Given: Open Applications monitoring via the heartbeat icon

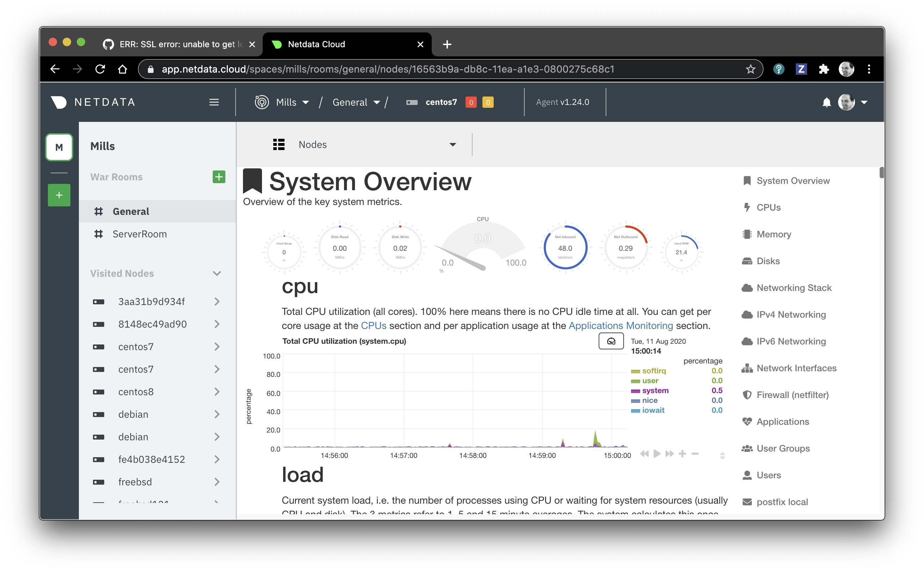Looking at the screenshot, I should coord(747,422).
